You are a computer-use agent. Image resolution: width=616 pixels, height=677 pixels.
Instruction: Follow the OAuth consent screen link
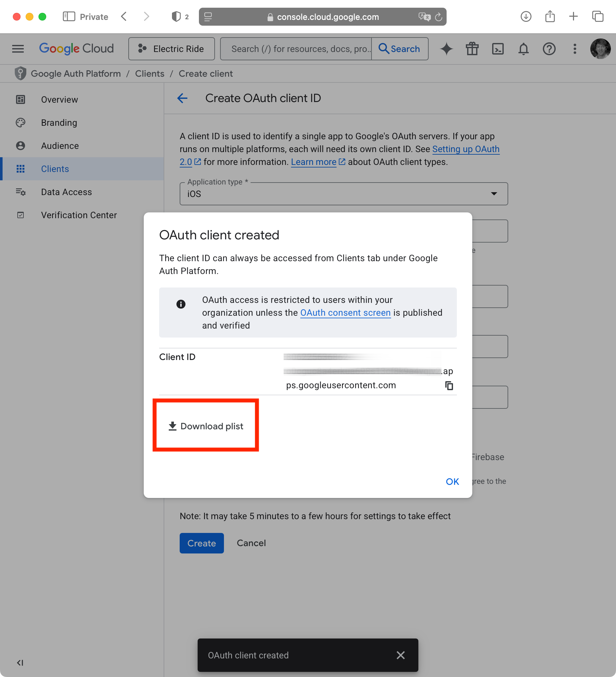click(345, 313)
